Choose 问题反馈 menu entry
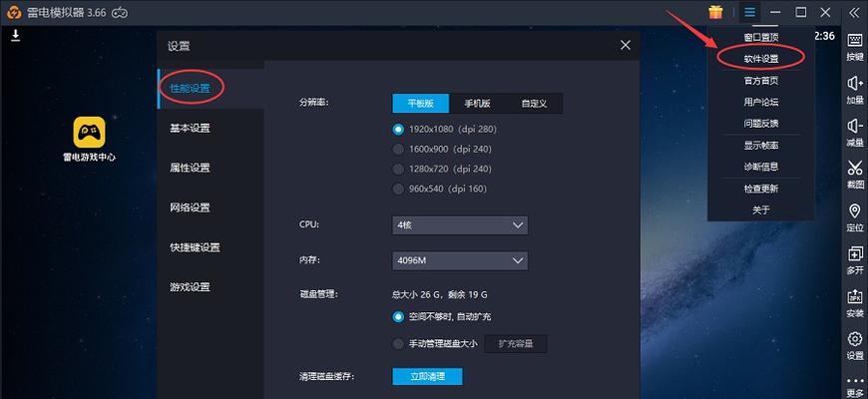Image resolution: width=868 pixels, height=399 pixels. point(760,124)
